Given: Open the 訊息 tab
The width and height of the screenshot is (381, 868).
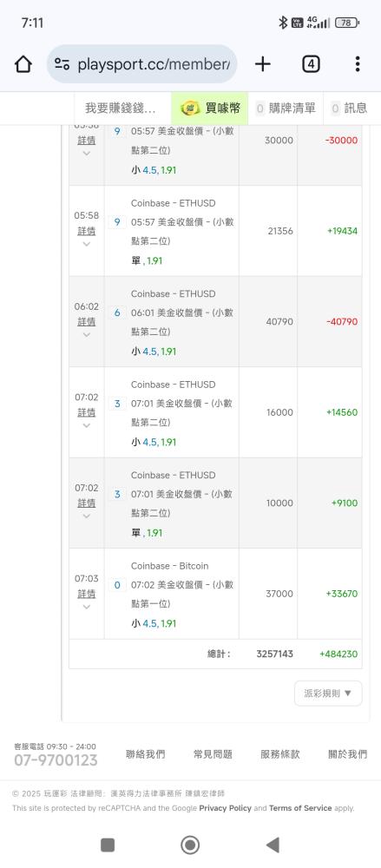Looking at the screenshot, I should 350,108.
